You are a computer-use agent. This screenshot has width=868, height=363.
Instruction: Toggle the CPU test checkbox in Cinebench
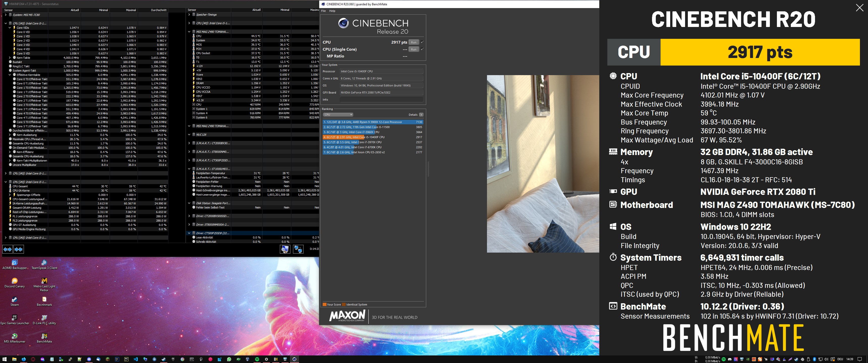pyautogui.click(x=422, y=42)
